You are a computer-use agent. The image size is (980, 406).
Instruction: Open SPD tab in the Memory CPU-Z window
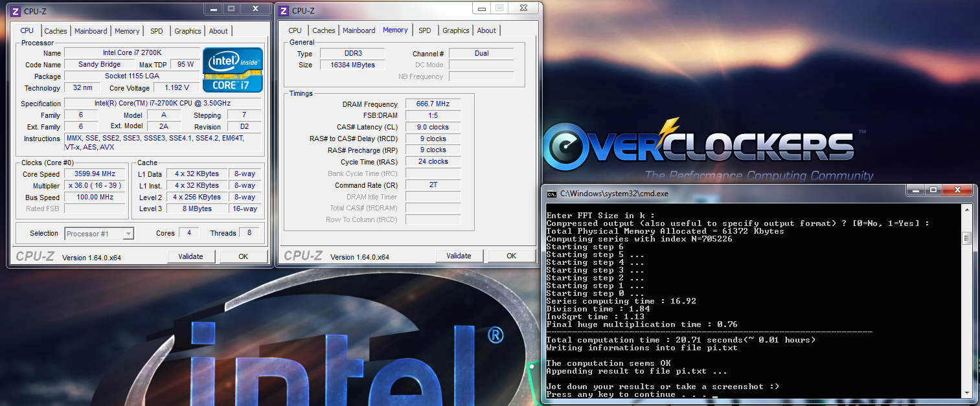pyautogui.click(x=425, y=30)
